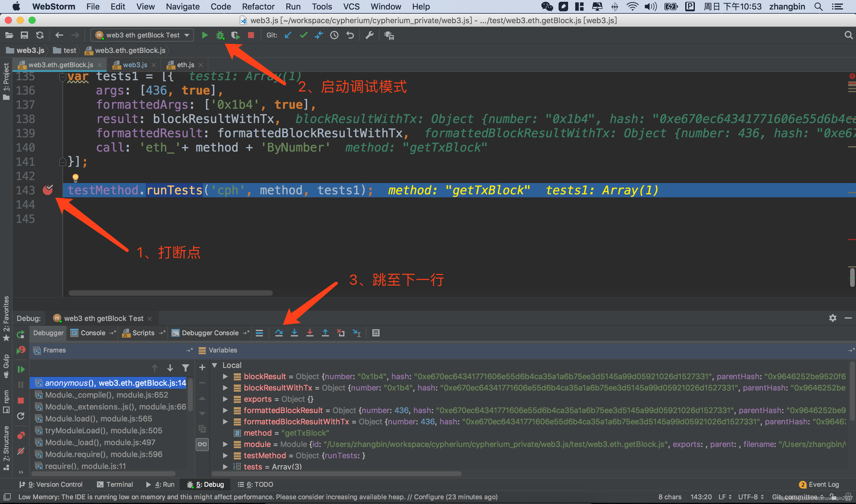This screenshot has width=856, height=504.
Task: Click the UTF-8 encoding in status bar
Action: click(x=750, y=497)
